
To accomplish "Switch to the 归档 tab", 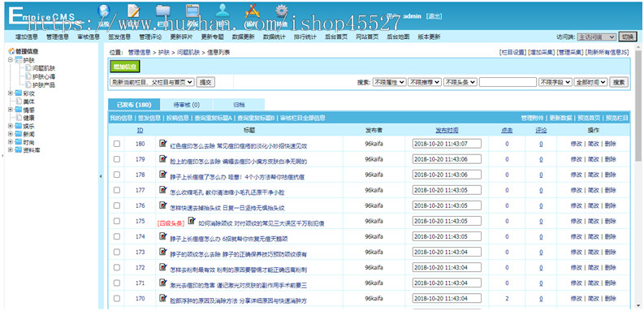I will 239,105.
